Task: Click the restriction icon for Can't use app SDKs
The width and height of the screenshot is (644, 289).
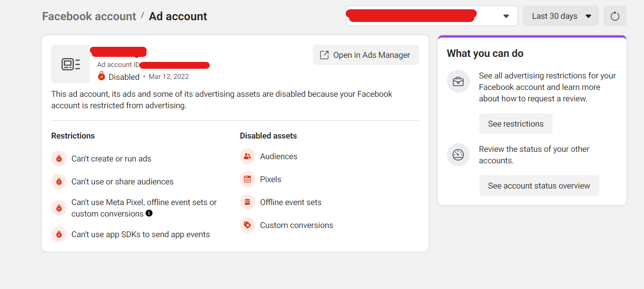Action: [x=59, y=234]
